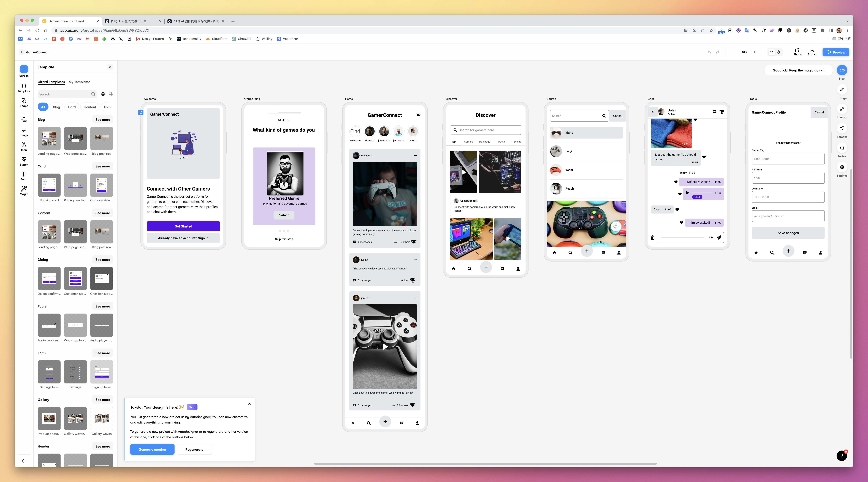The image size is (868, 482).
Task: Open the Icon library tool
Action: (x=24, y=147)
